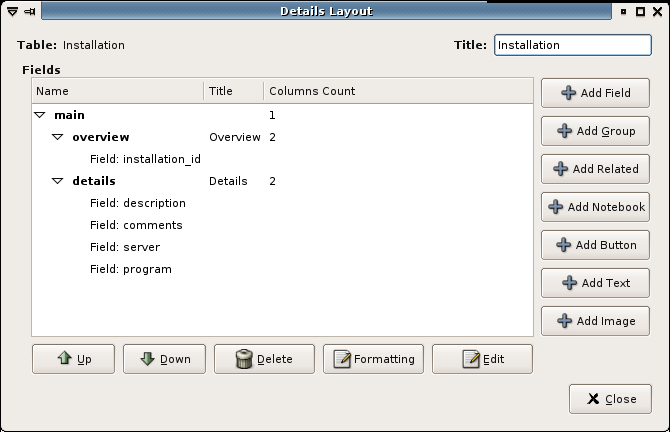Click the Edit pencil icon
Viewport: 670px width, 432px height.
[471, 359]
